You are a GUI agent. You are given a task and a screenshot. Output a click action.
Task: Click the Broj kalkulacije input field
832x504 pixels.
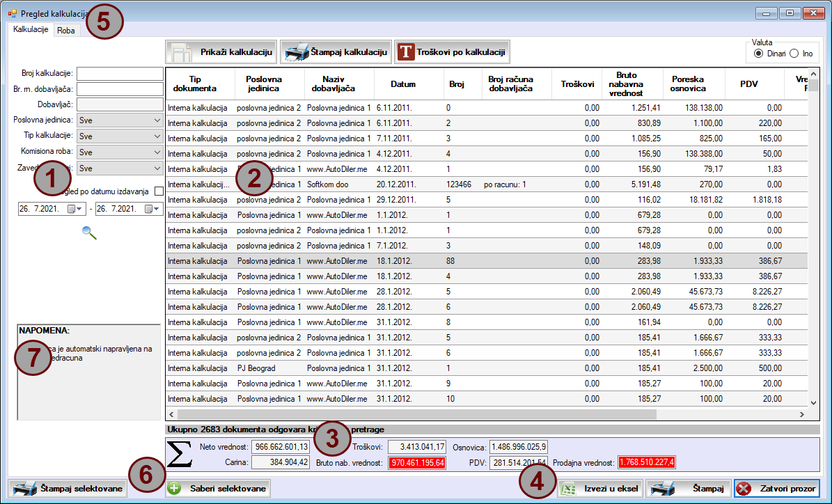(120, 73)
